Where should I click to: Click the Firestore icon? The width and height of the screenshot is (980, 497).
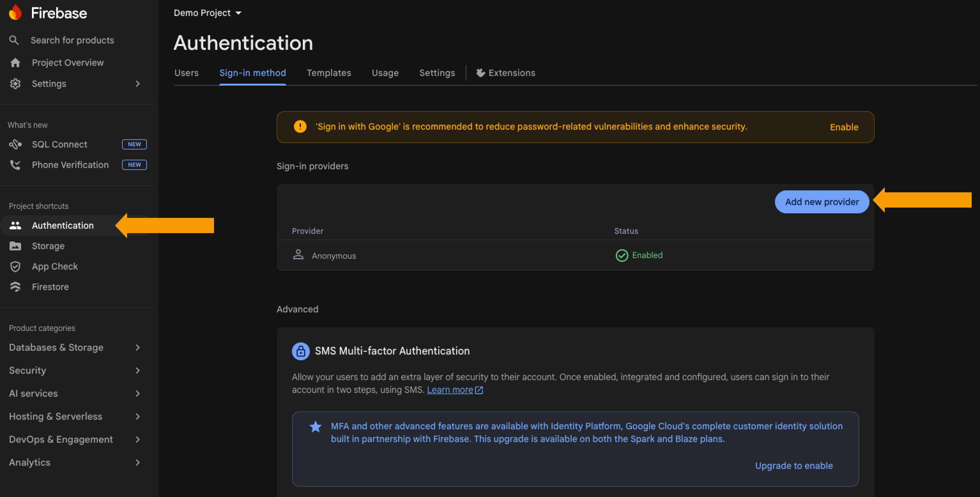[15, 287]
